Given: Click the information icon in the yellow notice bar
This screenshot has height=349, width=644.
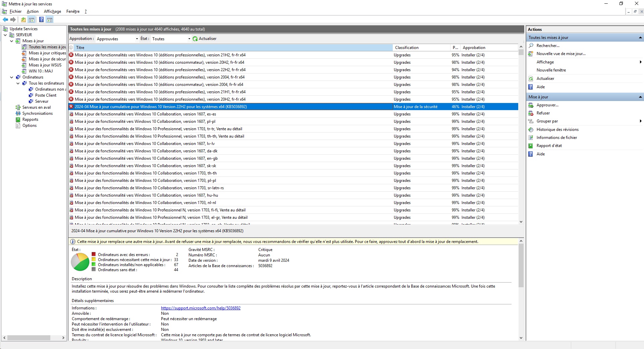Looking at the screenshot, I should click(73, 242).
